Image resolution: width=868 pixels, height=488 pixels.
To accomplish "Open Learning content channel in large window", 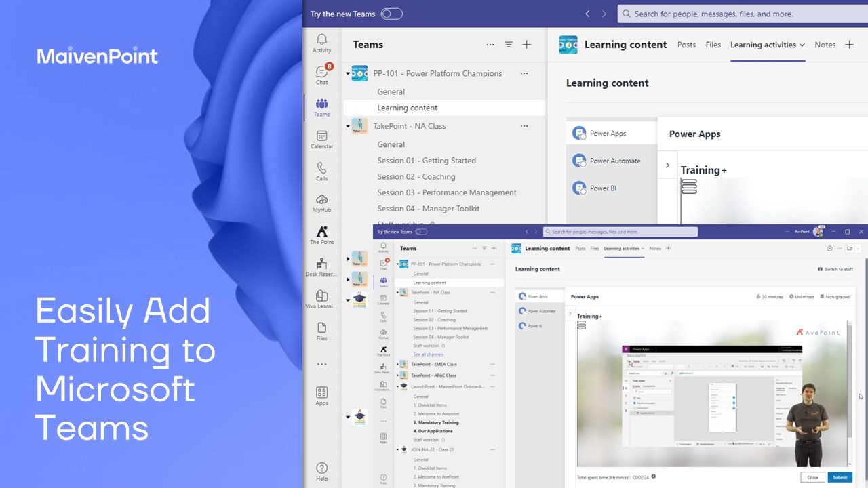I will point(444,108).
